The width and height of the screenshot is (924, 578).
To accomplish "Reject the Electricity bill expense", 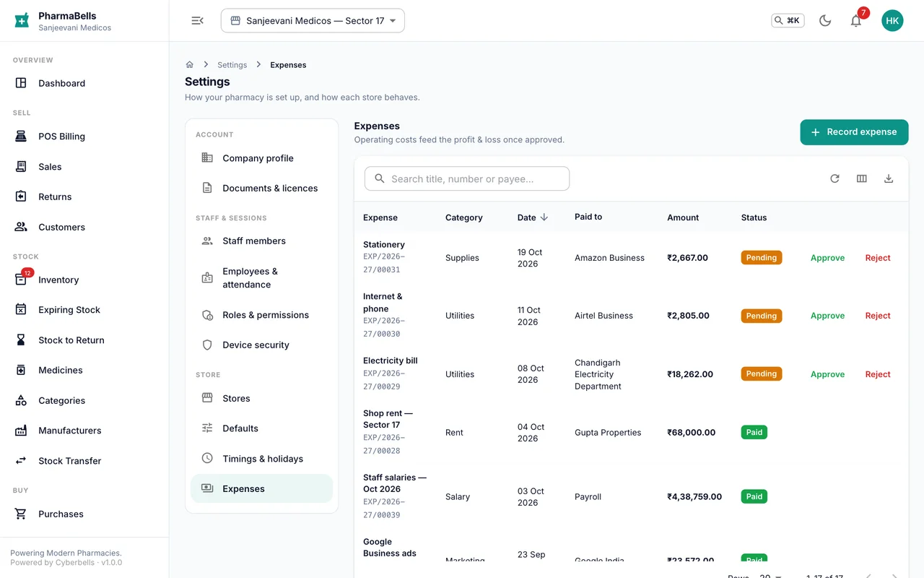I will point(878,374).
